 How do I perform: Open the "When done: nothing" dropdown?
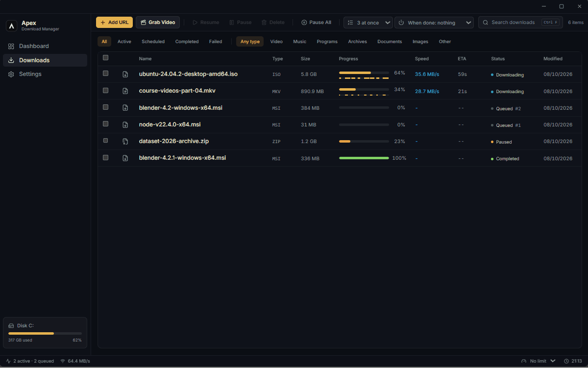434,23
